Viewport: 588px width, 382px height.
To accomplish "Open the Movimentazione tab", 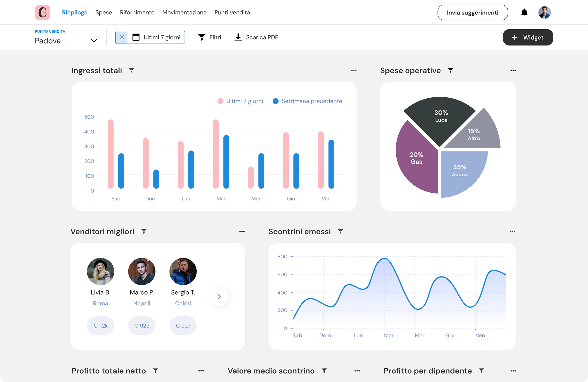I will [x=184, y=13].
